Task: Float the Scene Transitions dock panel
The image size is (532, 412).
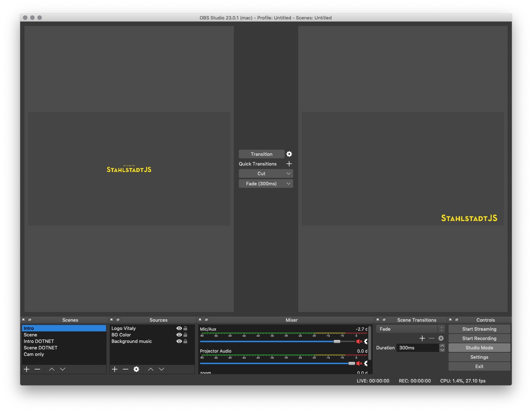Action: click(384, 320)
